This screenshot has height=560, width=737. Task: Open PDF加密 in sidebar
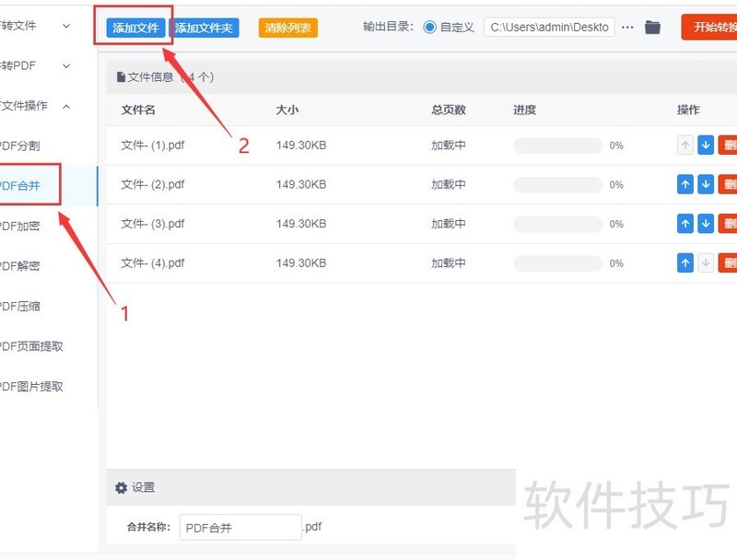pyautogui.click(x=19, y=226)
